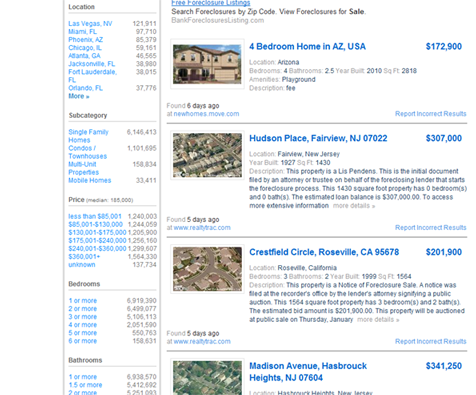Click the $307,000 Hudson Place price
Screen dimensions: 476x395
(444, 138)
